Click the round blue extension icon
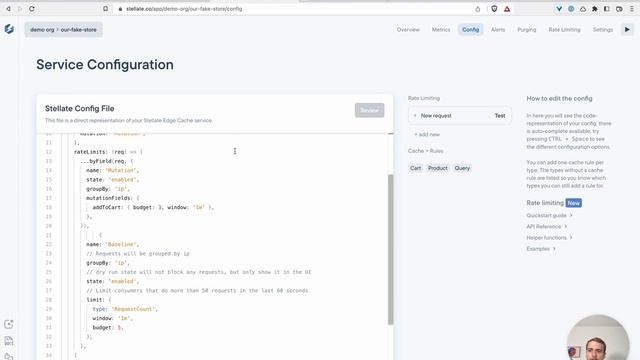 (571, 9)
